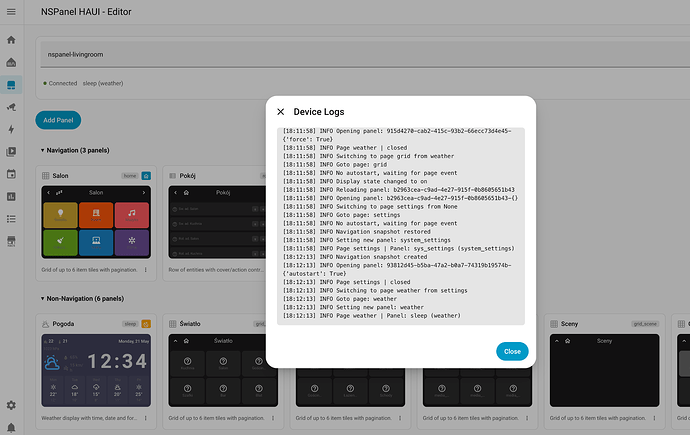Click the Close button in Device Logs

[512, 351]
